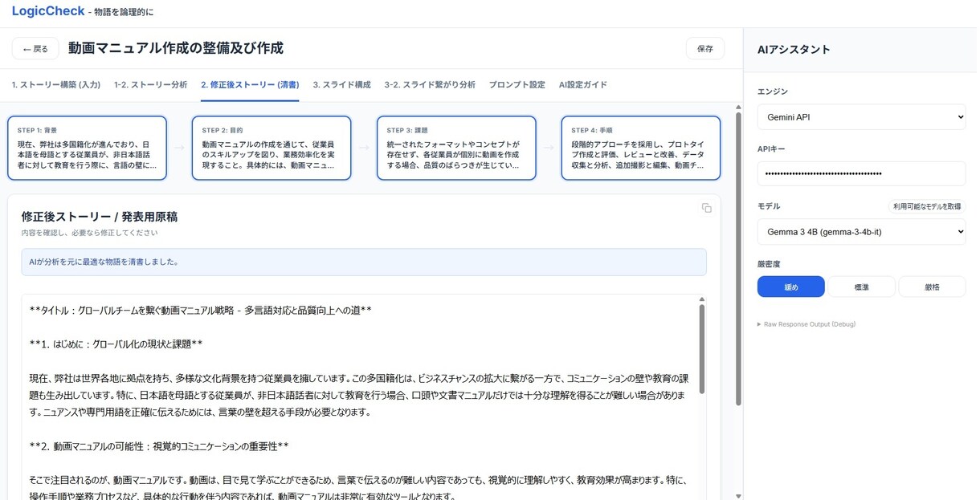Focus the APIキー password field
Image resolution: width=980 pixels, height=500 pixels.
(x=861, y=173)
